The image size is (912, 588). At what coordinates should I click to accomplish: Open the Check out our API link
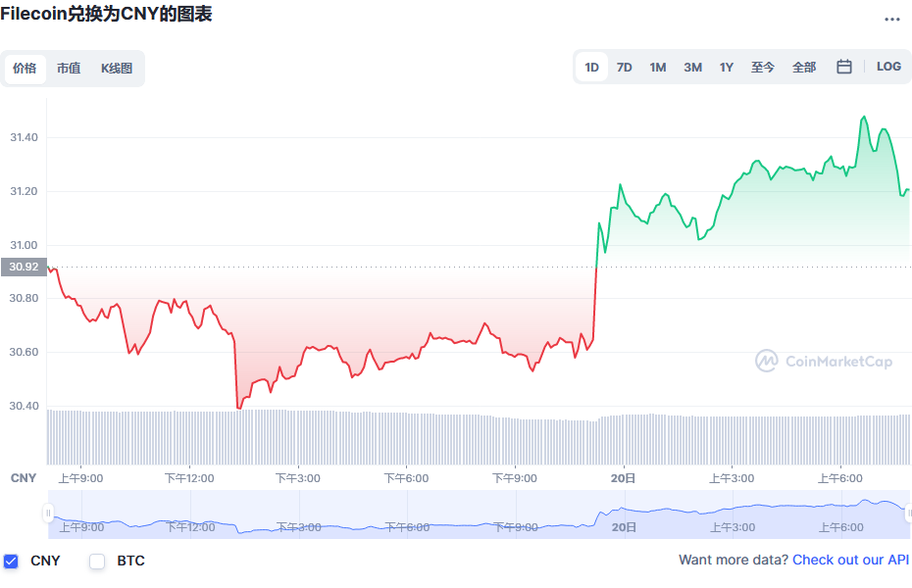point(850,560)
